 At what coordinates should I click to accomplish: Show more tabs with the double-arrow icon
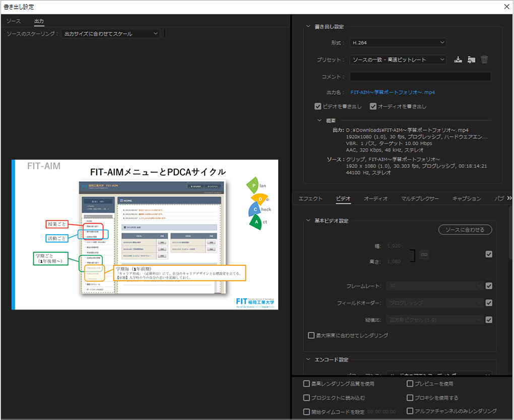point(509,198)
